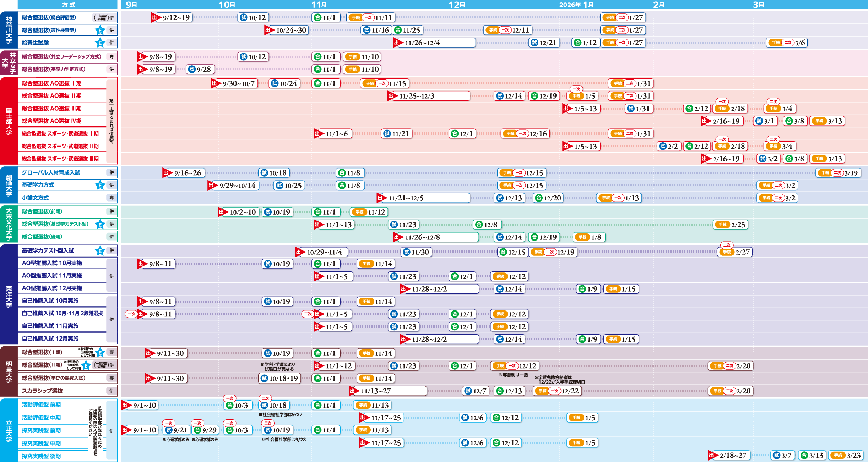Click the 12月 month header
The image size is (868, 463).
coord(457,5)
